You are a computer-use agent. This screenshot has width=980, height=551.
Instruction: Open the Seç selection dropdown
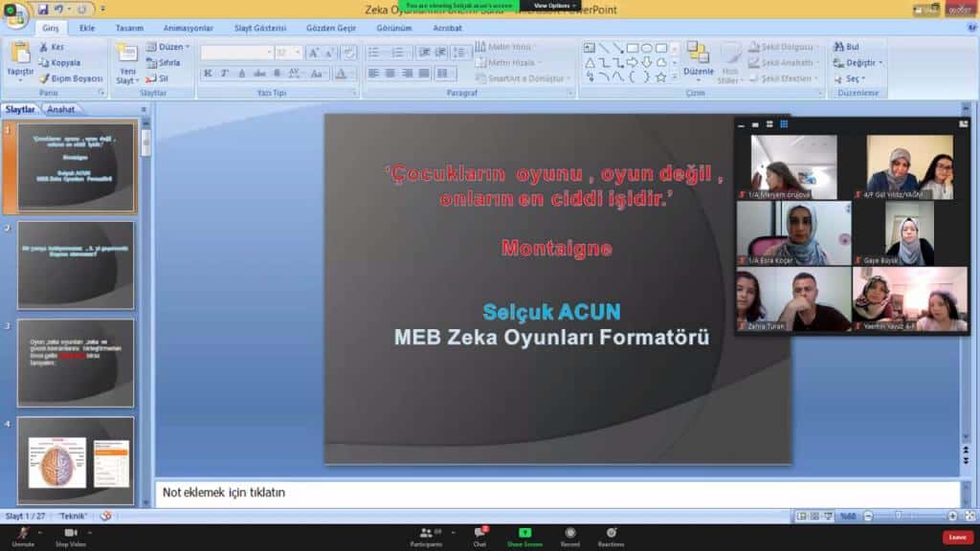[851, 78]
